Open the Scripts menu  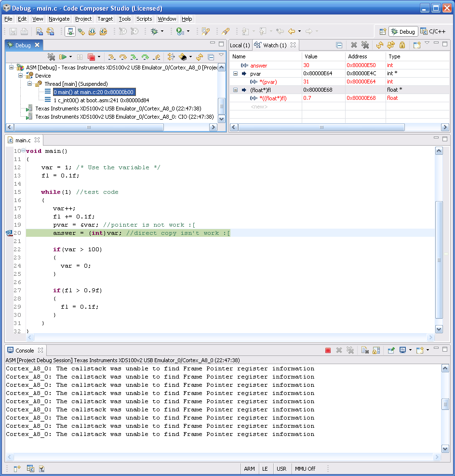tap(144, 19)
